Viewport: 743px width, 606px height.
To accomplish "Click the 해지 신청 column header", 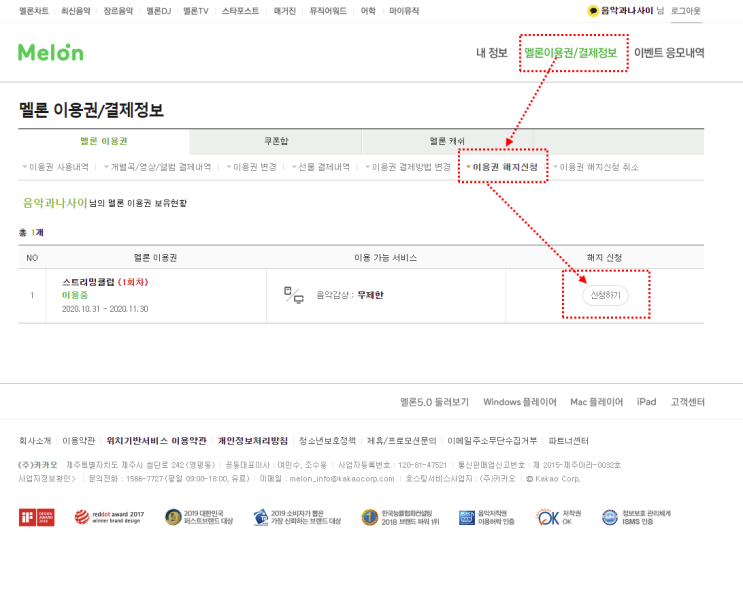I will (x=604, y=258).
